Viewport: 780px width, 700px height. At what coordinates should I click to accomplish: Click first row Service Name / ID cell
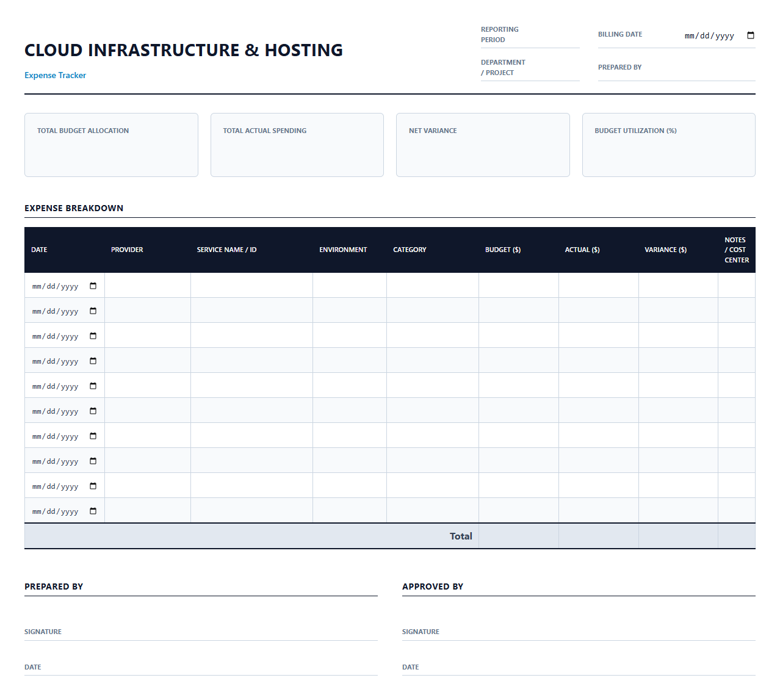point(252,286)
